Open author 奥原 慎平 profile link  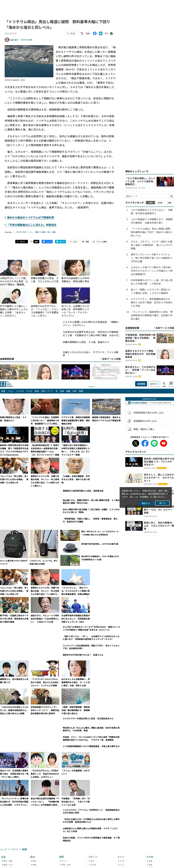pyautogui.click(x=14, y=40)
